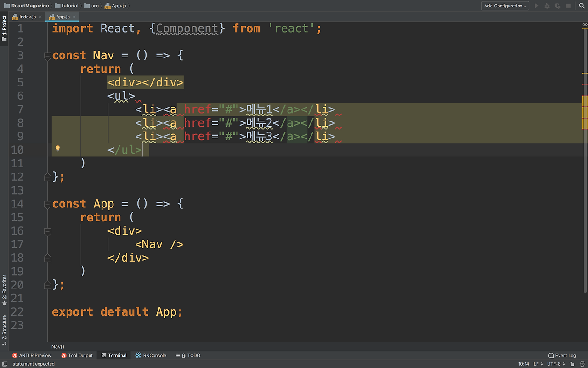Close the index.js tab

(40, 17)
